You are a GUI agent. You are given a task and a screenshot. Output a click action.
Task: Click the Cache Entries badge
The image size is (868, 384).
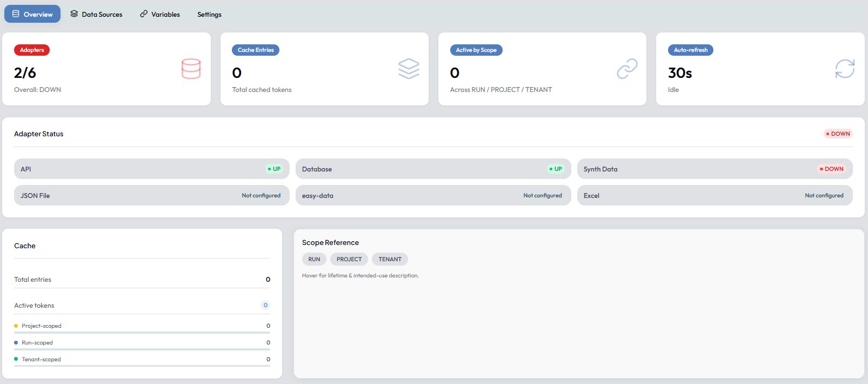click(256, 50)
